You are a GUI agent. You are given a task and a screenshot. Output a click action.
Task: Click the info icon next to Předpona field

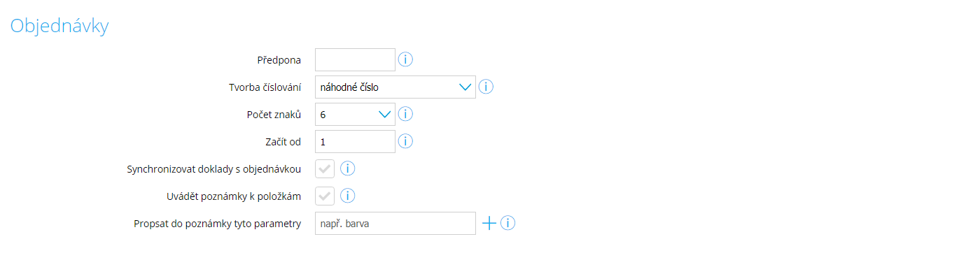click(405, 59)
